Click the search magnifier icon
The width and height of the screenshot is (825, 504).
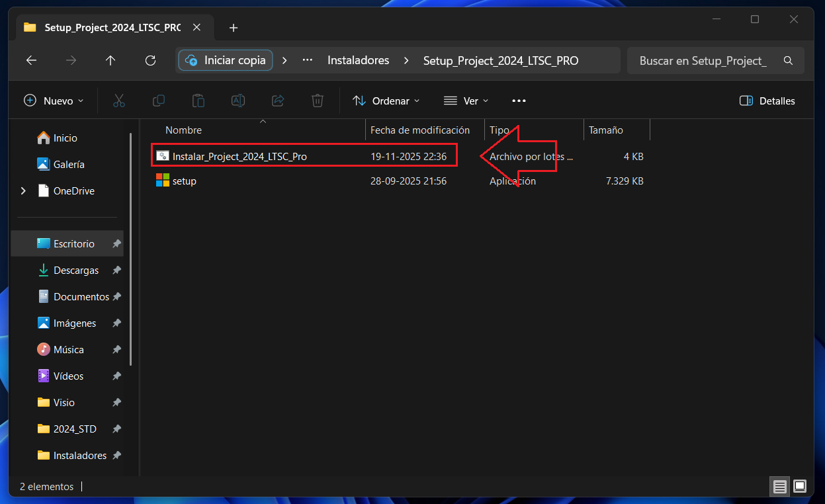788,60
